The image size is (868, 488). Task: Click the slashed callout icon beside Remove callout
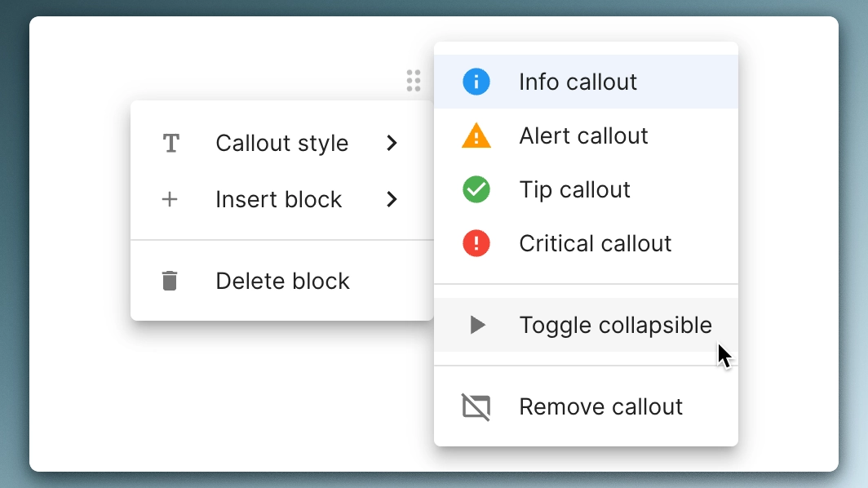click(x=476, y=406)
